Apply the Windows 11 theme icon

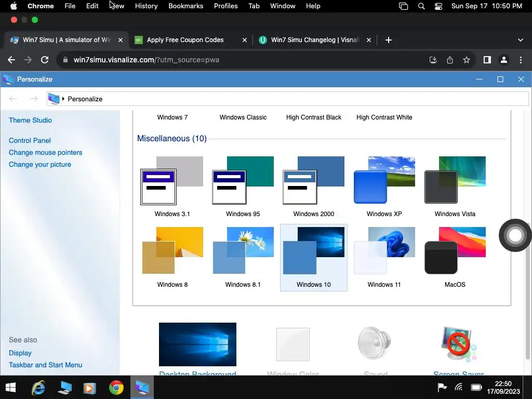384,250
